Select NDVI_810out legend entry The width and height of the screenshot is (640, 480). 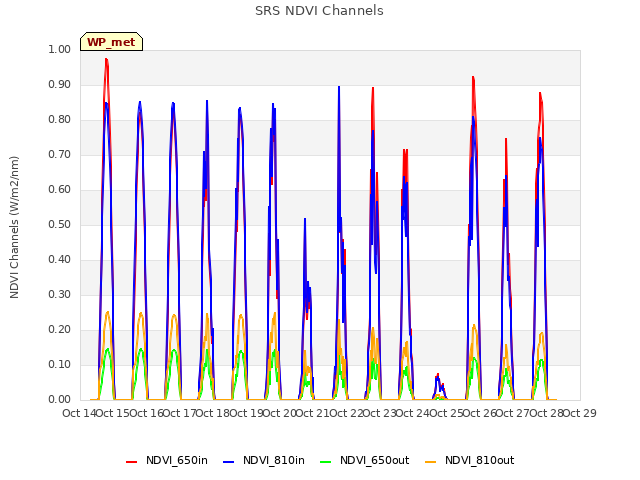[x=469, y=460]
